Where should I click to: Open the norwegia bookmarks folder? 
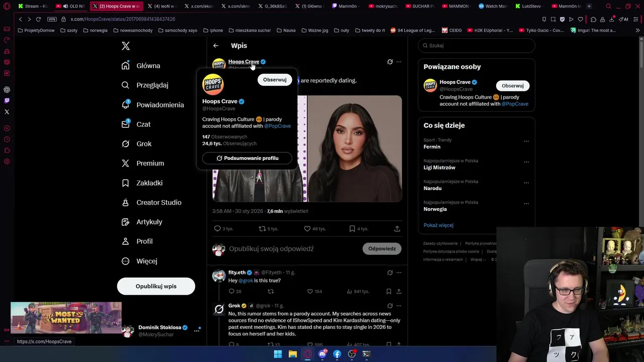click(x=95, y=30)
